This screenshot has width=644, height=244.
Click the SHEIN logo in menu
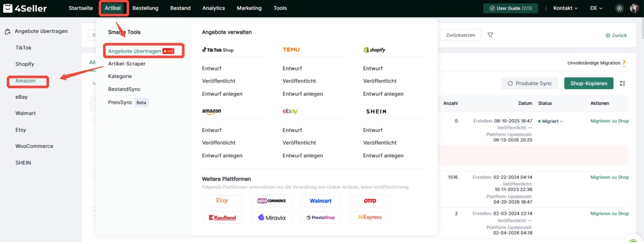point(376,112)
